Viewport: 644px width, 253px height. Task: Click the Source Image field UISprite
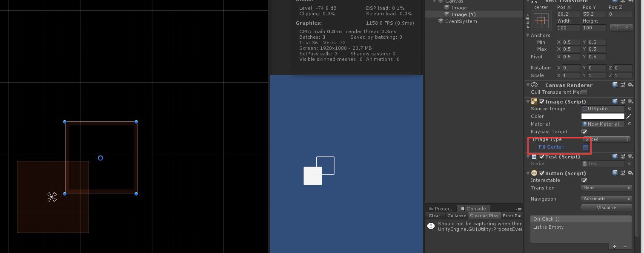(603, 109)
